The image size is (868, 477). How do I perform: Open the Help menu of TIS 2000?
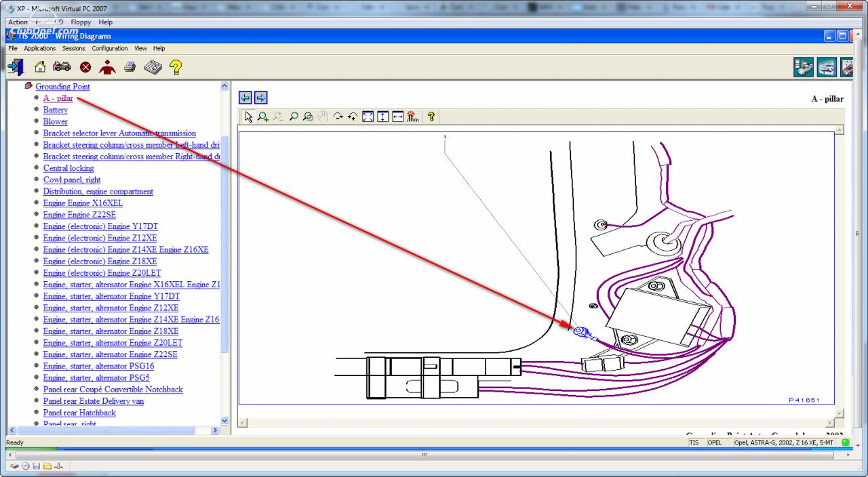(x=159, y=49)
